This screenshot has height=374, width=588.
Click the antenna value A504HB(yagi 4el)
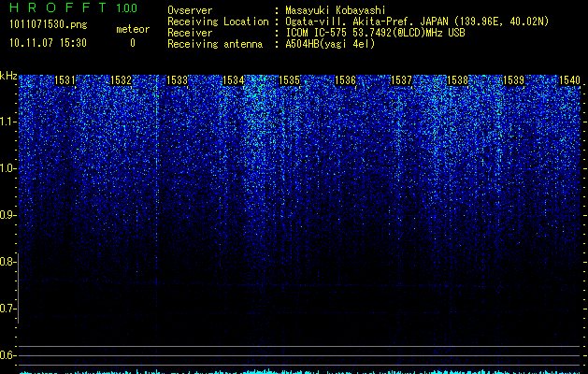pos(330,44)
